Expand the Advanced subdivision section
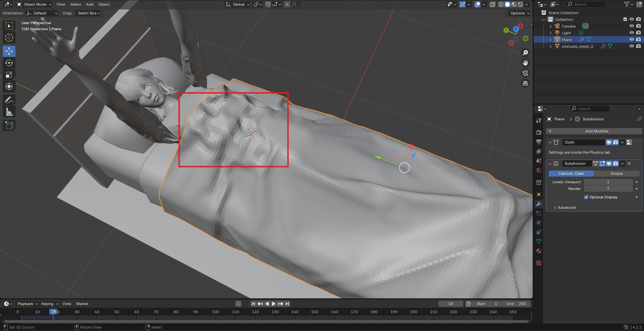 tap(566, 208)
